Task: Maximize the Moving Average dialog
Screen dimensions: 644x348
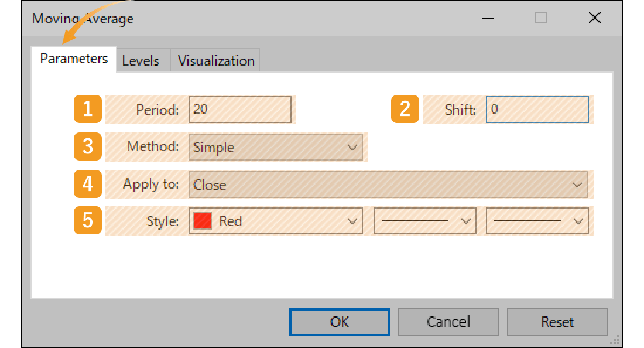Action: tap(541, 18)
